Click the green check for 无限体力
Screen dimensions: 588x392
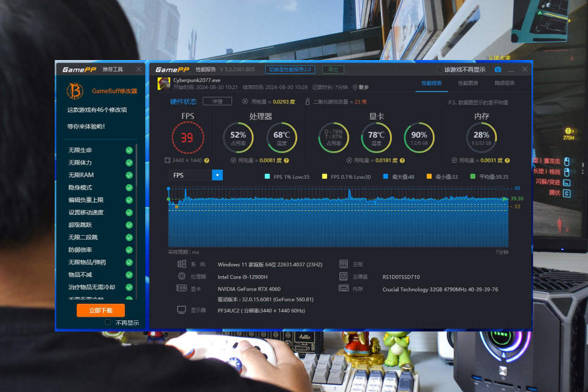click(129, 163)
